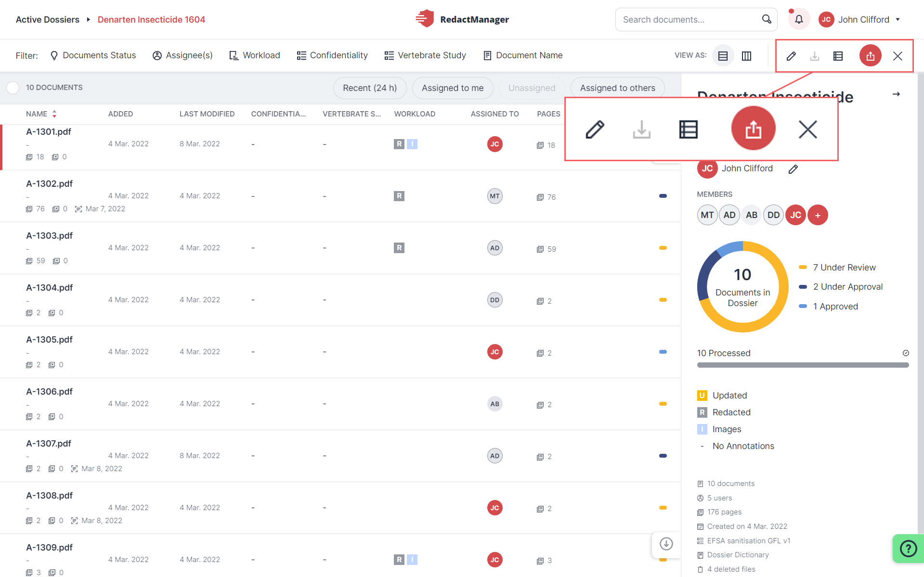Click the documents donut chart
Viewport: 924px width, 577px height.
point(742,287)
